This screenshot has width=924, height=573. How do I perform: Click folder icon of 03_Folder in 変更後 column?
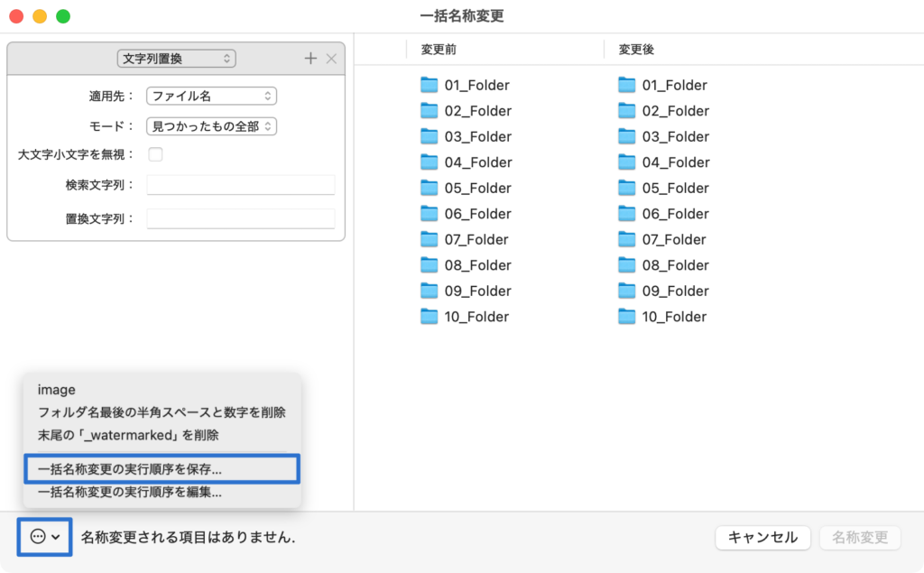pos(626,136)
